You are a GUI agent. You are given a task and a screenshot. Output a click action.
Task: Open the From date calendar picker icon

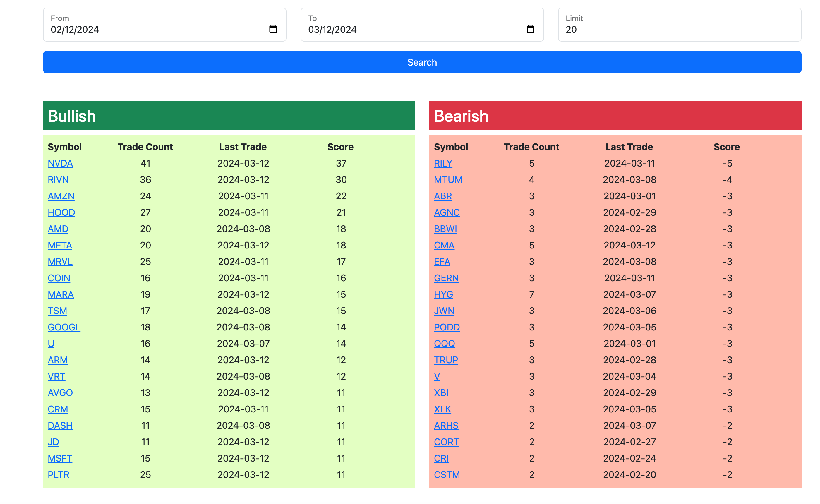[x=273, y=29]
